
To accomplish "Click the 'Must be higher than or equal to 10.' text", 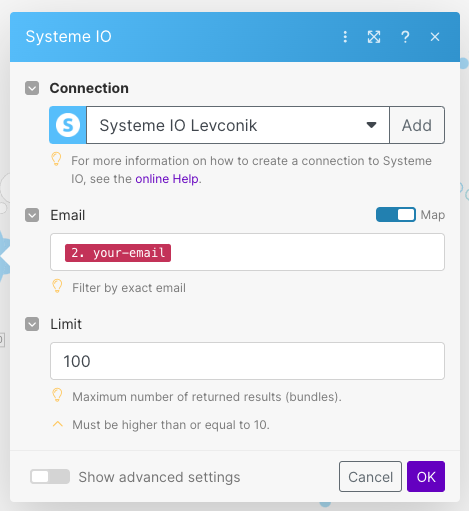I will pos(171,425).
